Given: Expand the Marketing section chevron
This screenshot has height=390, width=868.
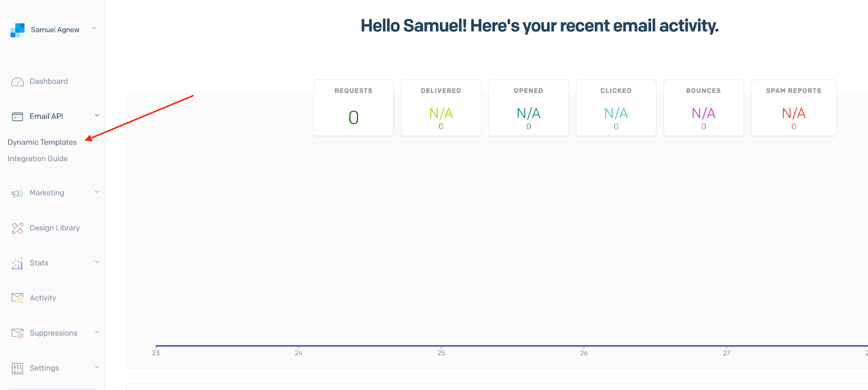Looking at the screenshot, I should pyautogui.click(x=97, y=192).
